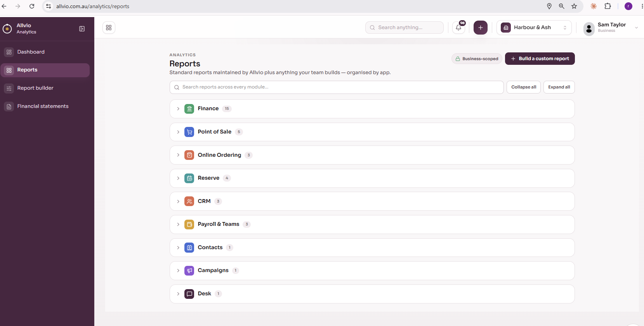Click the Campaigns megaphone icon
The image size is (644, 326).
pyautogui.click(x=189, y=271)
